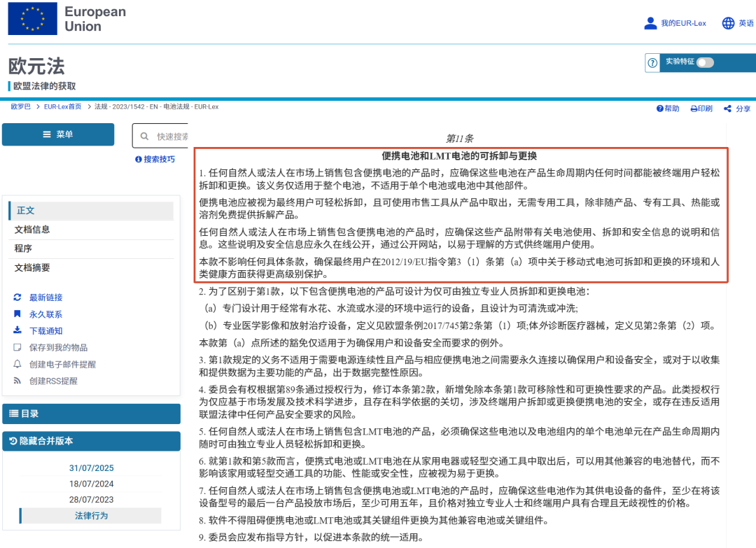Enable the 实验特征 experimental features switch
Viewport: 756px width, 548px height.
(x=706, y=62)
